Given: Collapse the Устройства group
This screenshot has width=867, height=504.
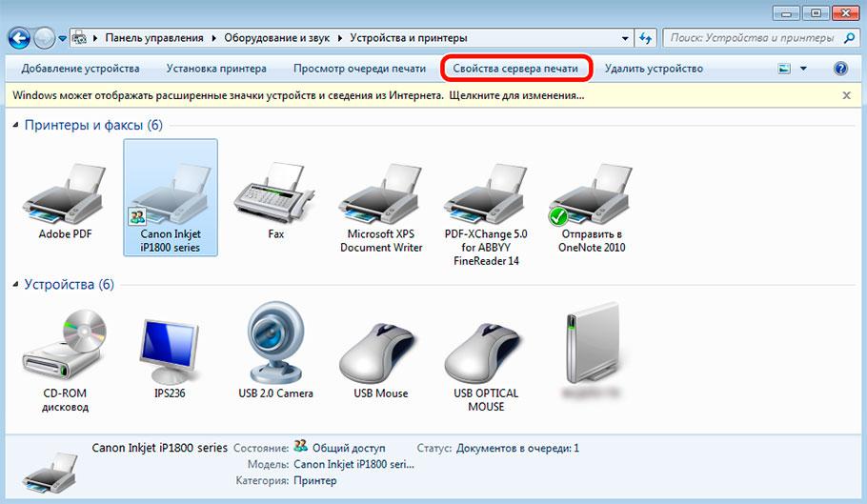Looking at the screenshot, I should pos(15,285).
